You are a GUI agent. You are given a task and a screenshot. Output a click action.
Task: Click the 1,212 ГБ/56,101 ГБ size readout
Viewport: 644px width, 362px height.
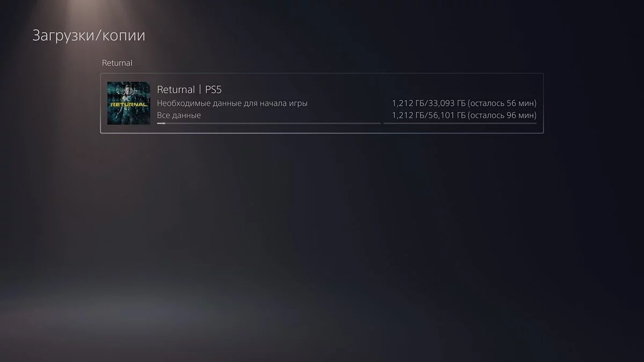click(x=429, y=115)
